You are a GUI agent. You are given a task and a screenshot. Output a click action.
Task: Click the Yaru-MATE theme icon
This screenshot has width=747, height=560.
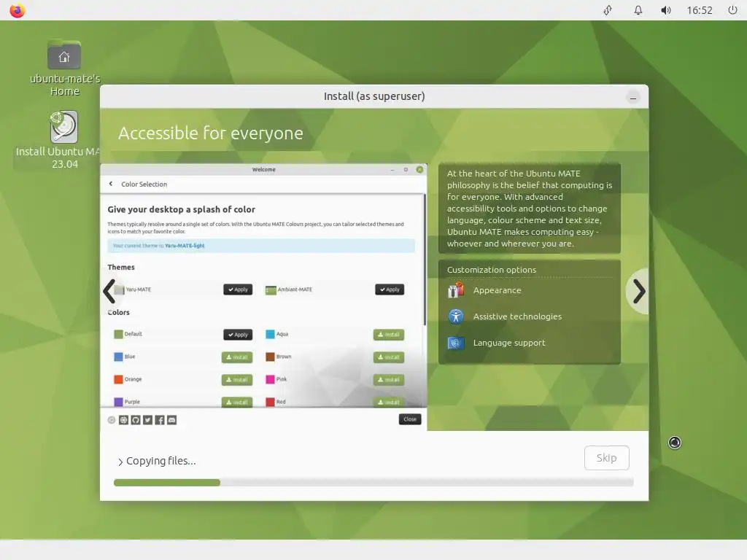119,289
